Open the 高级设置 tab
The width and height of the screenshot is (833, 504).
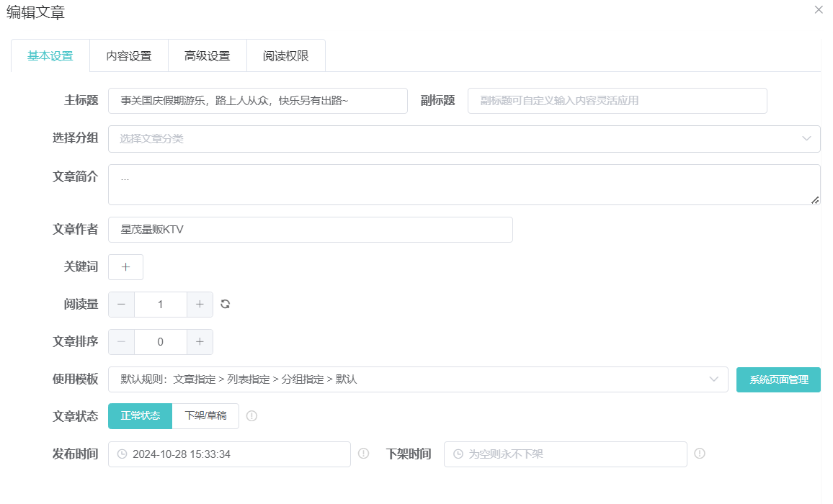coord(208,56)
